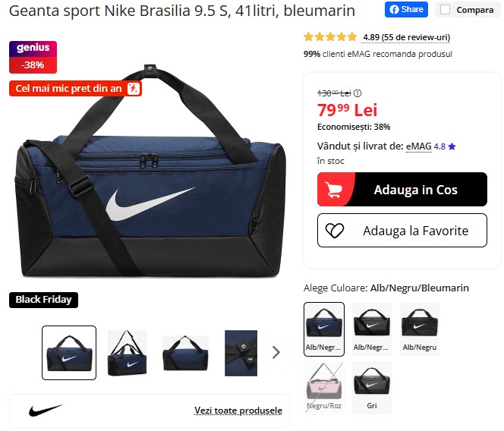Add product to cart with Adauga in Cos
Image resolution: width=504 pixels, height=431 pixels.
[402, 189]
